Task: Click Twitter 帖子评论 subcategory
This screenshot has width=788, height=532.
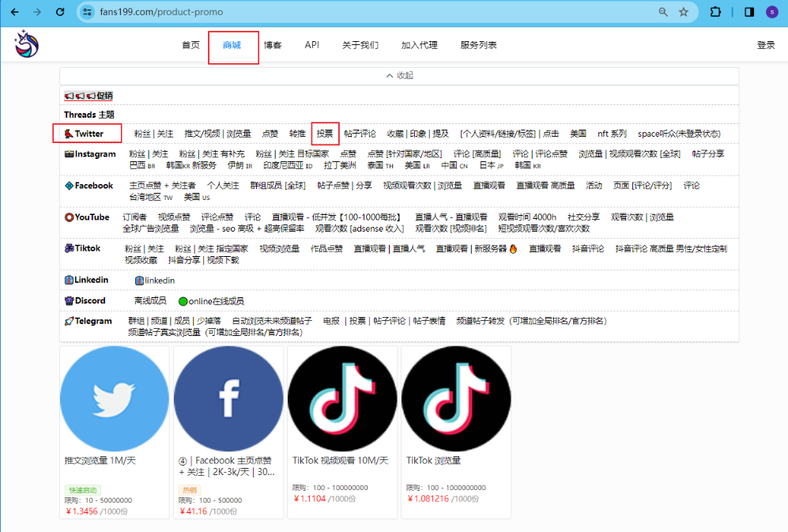Action: (x=360, y=134)
